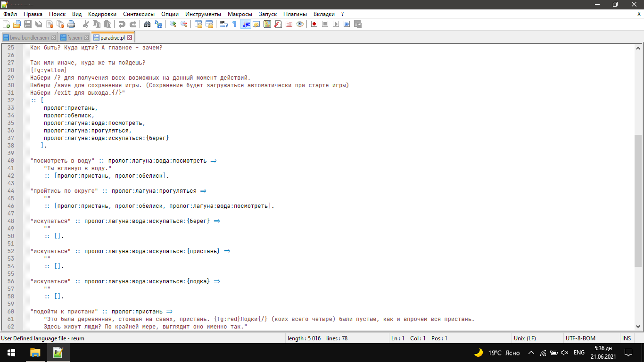
Task: Open the ? help menu
Action: pyautogui.click(x=343, y=14)
